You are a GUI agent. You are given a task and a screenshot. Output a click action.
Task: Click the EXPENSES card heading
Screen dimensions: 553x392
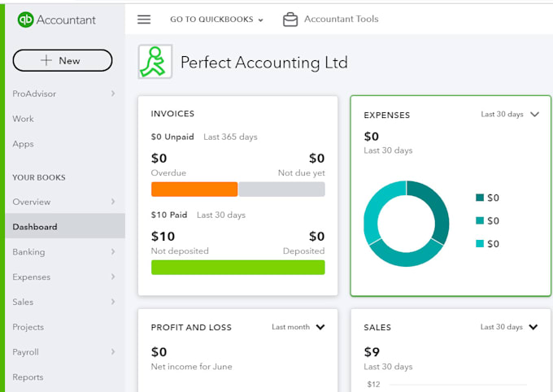[x=387, y=115]
